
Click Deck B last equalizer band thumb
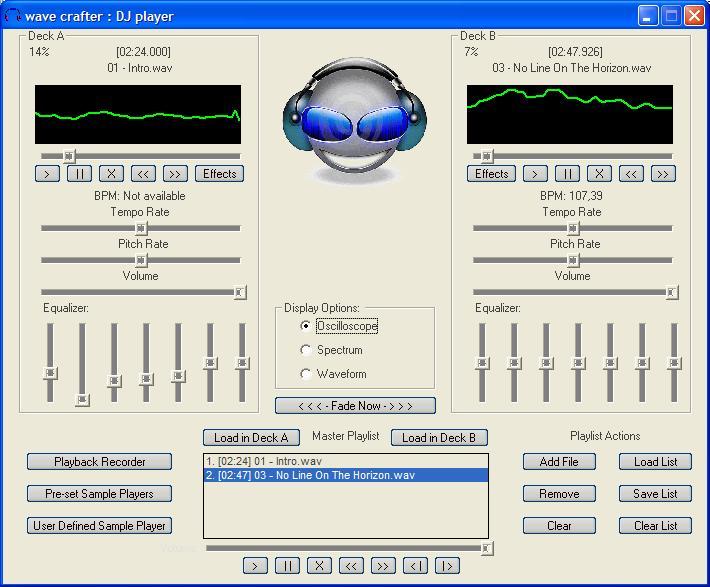(674, 363)
